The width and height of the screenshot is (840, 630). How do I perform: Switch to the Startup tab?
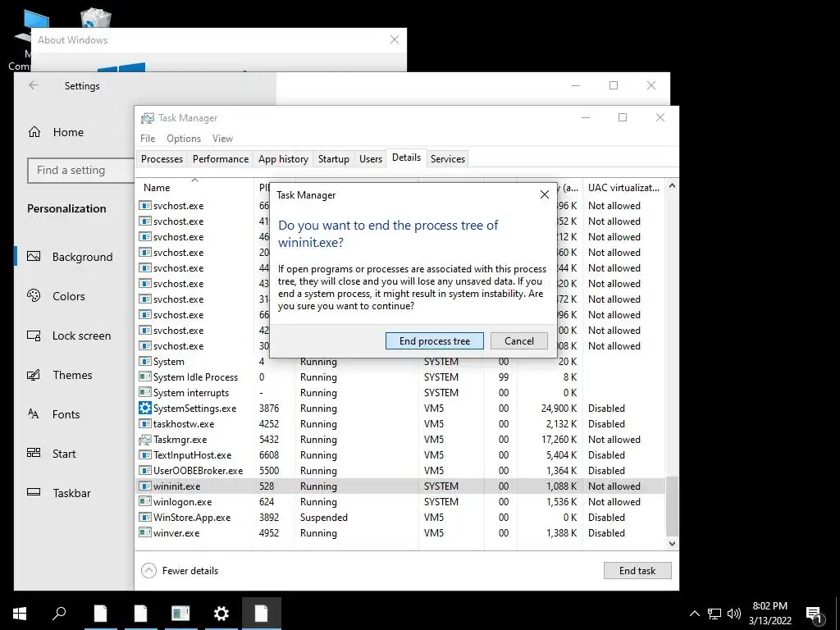click(x=334, y=159)
